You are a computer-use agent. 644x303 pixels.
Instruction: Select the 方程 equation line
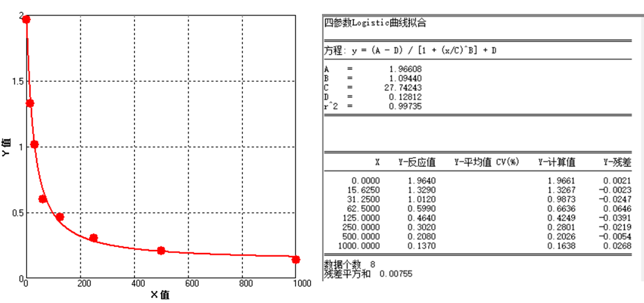[x=410, y=51]
